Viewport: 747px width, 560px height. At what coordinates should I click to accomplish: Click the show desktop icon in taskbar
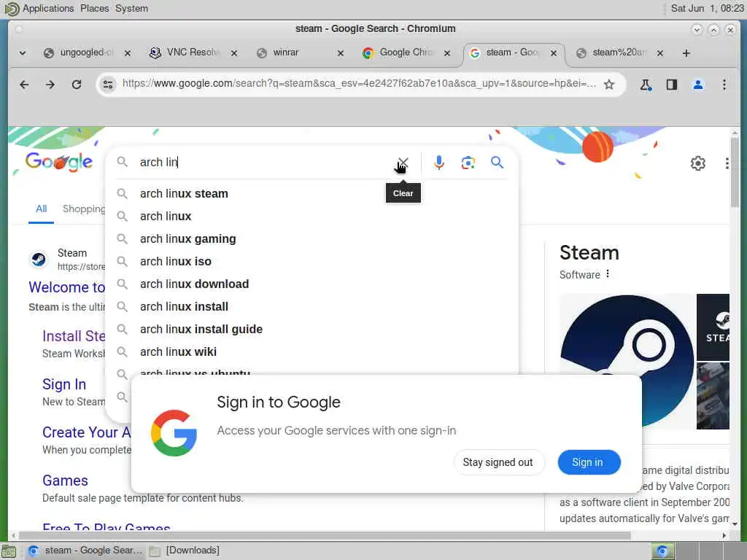(x=9, y=551)
